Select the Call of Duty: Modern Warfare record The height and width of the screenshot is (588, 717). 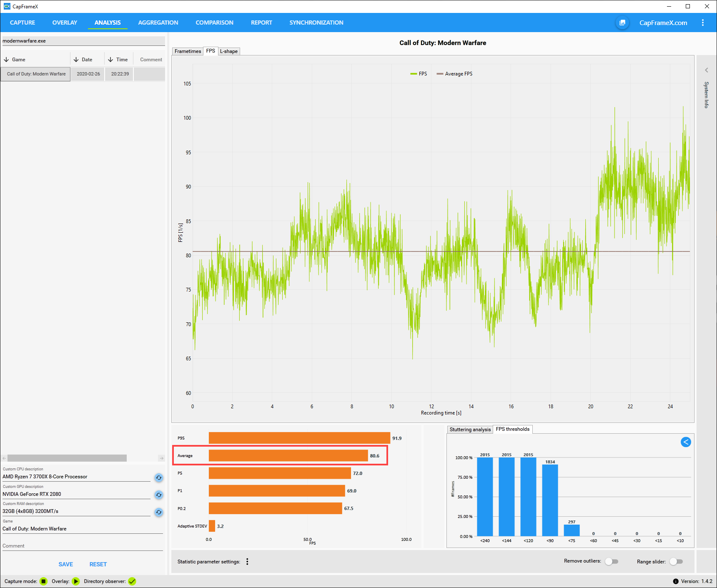coord(36,74)
